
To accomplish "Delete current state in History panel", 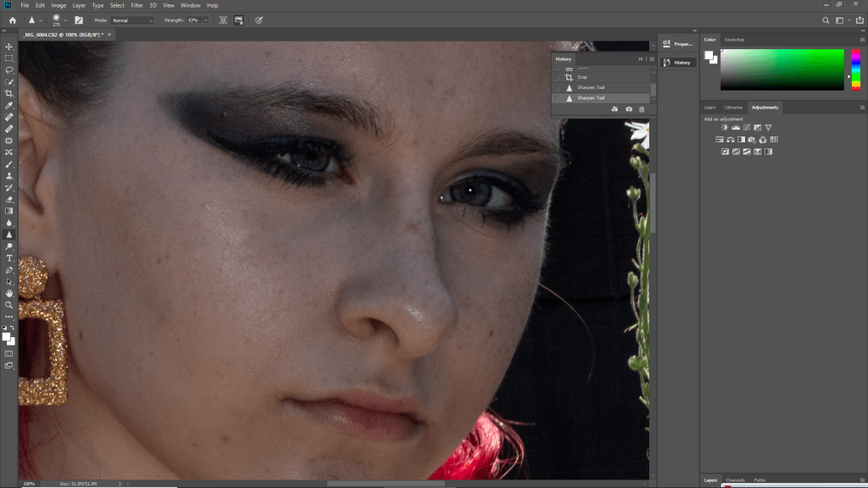I will [x=642, y=109].
